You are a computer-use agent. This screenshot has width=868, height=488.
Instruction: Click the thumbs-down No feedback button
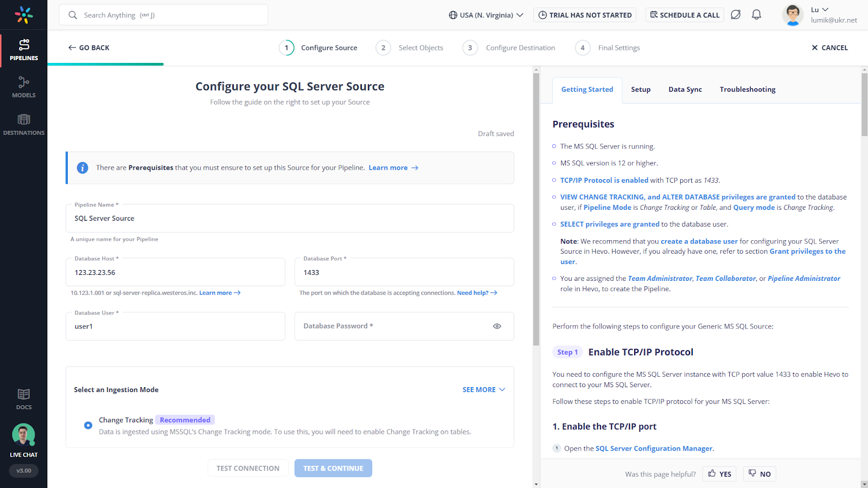[759, 474]
